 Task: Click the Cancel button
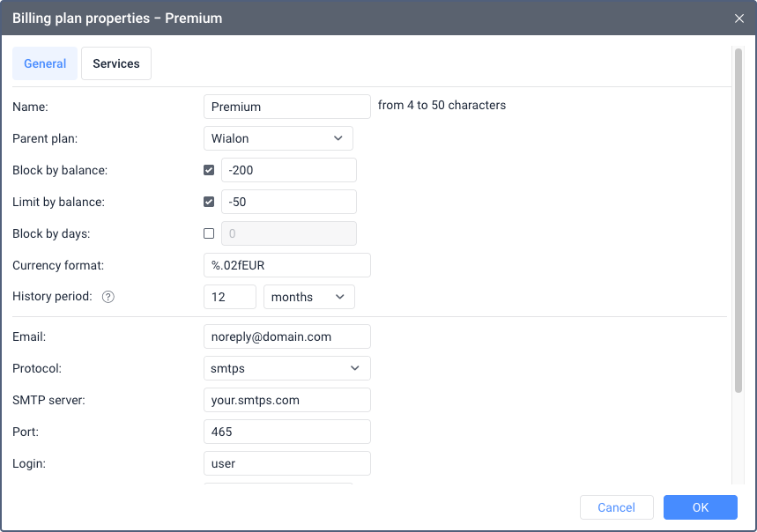[616, 507]
